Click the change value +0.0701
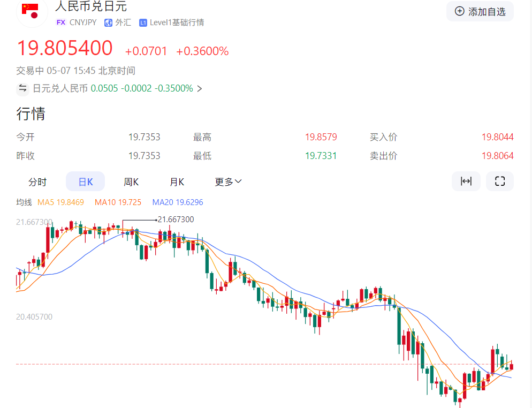 (x=146, y=51)
